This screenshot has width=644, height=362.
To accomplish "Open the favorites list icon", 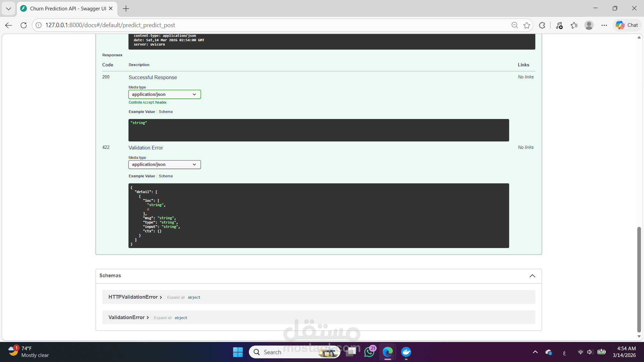I will pyautogui.click(x=574, y=25).
